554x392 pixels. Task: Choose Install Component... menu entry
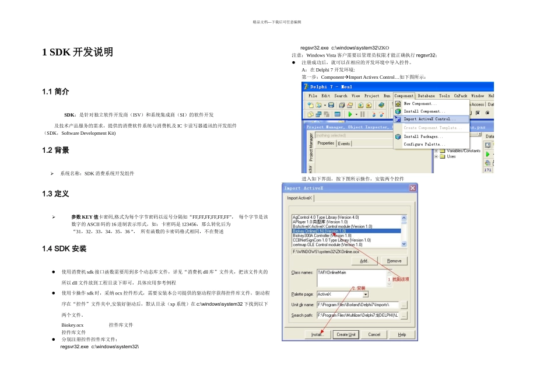[x=432, y=111]
